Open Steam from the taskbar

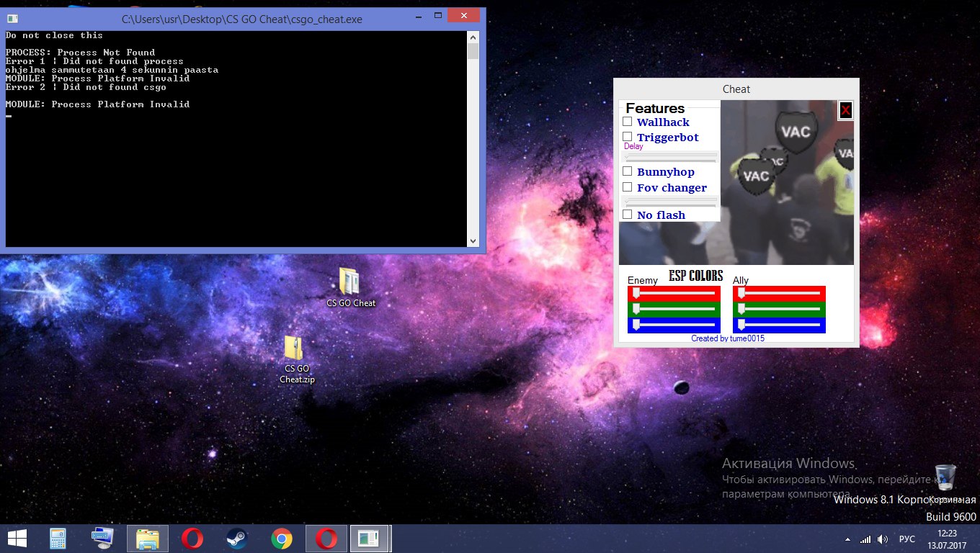click(x=236, y=539)
